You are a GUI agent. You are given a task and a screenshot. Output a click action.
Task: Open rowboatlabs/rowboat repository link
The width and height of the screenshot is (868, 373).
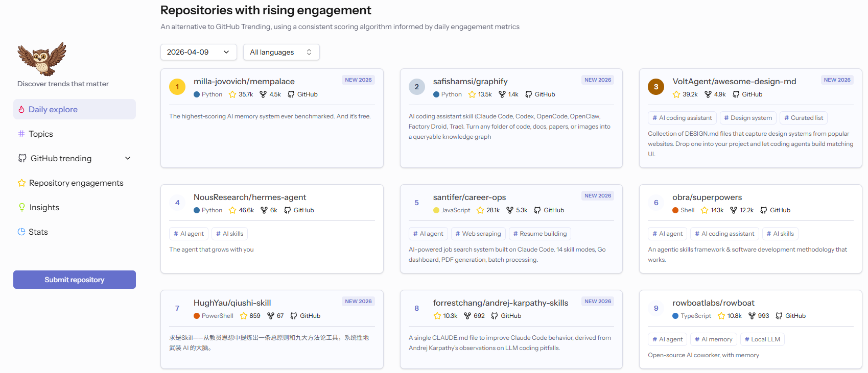point(713,303)
